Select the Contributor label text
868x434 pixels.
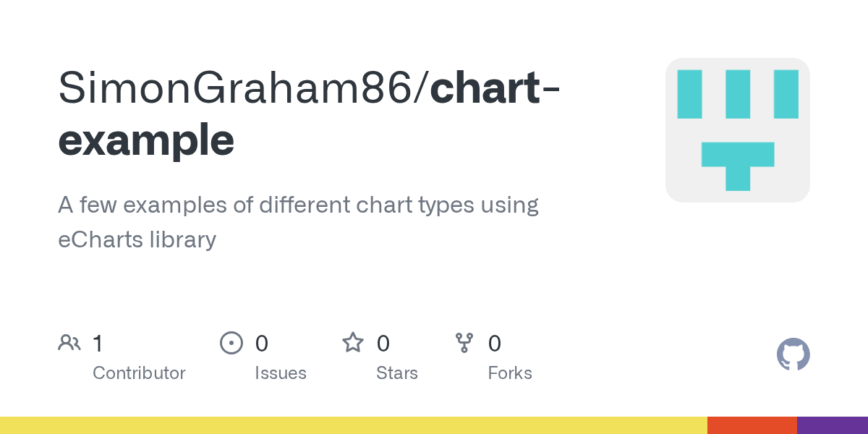(139, 373)
